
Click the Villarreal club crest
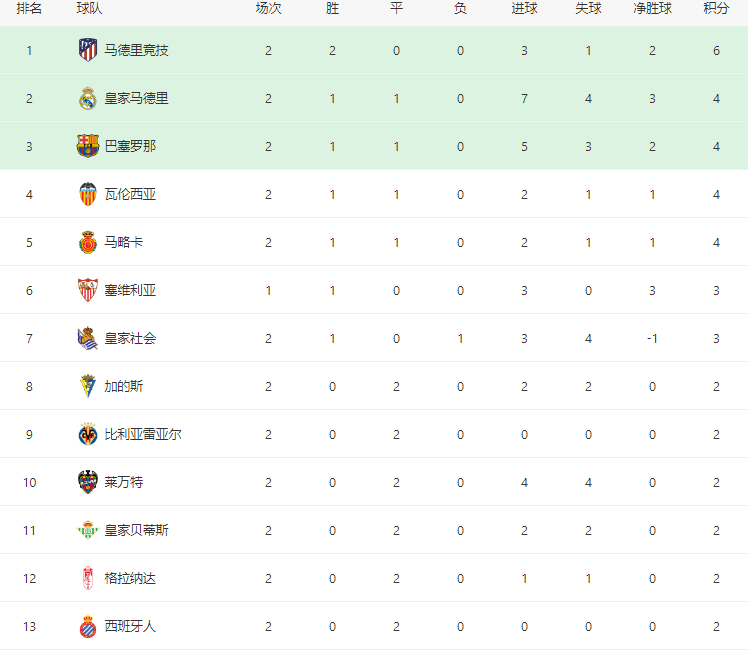(x=88, y=434)
